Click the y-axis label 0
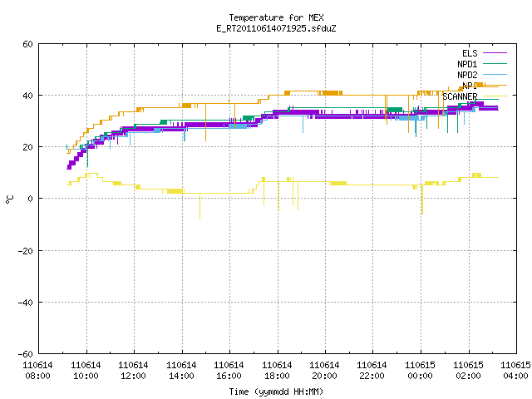The height and width of the screenshot is (399, 532). tap(30, 199)
